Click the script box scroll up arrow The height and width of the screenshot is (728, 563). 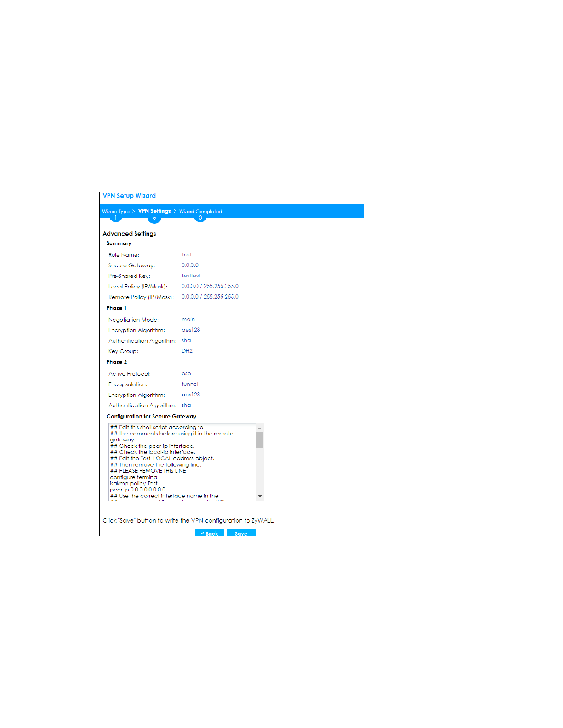click(260, 428)
